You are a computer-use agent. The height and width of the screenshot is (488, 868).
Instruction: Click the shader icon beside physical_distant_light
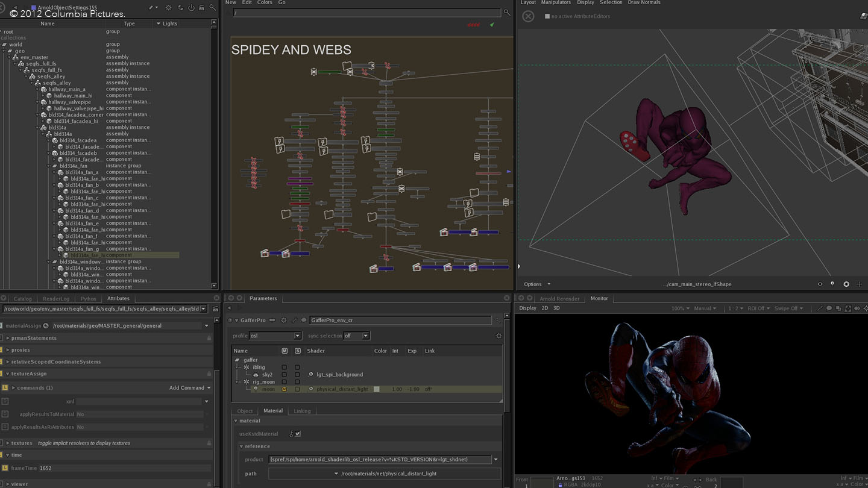(311, 389)
